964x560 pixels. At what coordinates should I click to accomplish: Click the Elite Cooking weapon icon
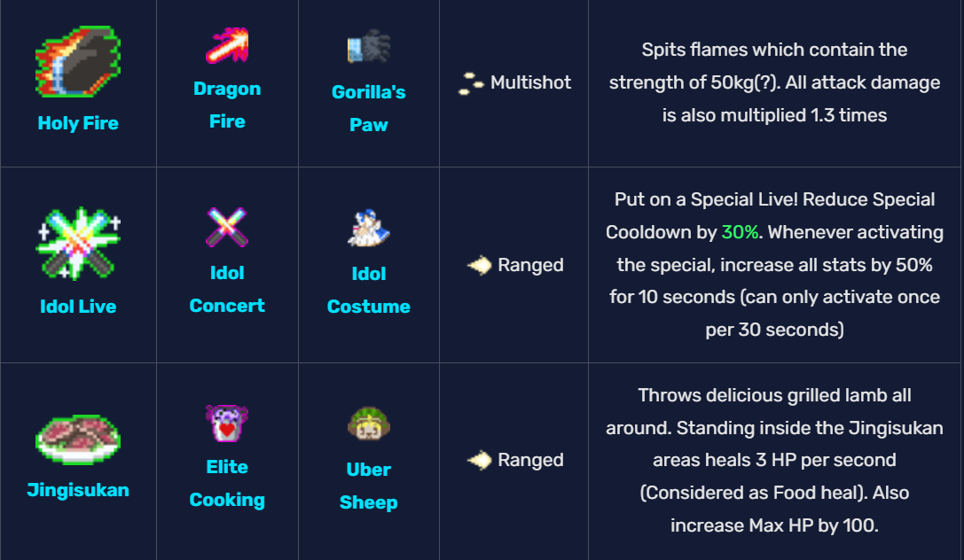point(227,424)
